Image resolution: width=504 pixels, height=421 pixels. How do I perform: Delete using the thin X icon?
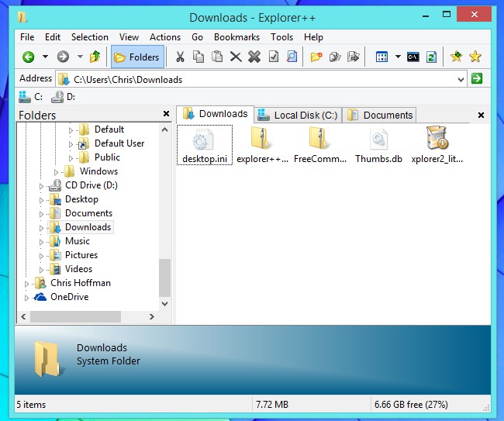(x=236, y=57)
